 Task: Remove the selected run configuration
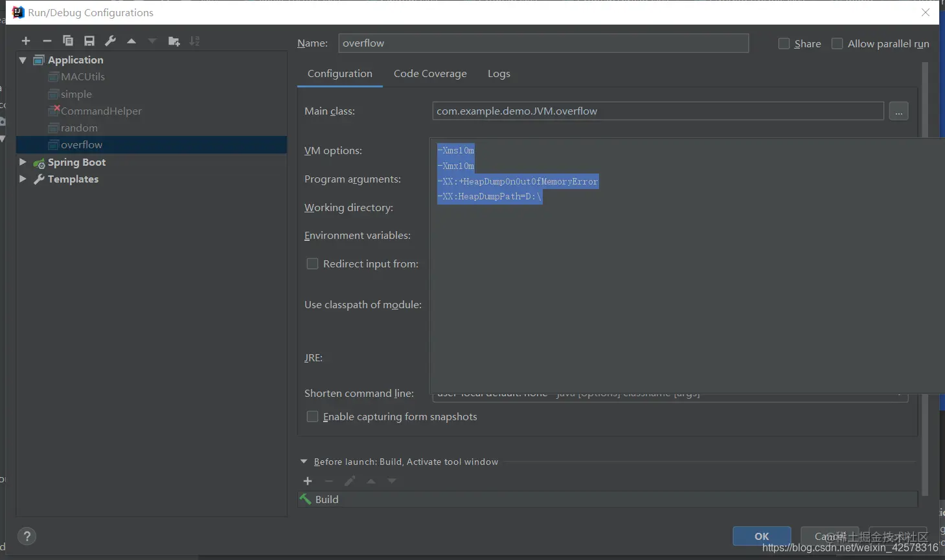click(47, 41)
